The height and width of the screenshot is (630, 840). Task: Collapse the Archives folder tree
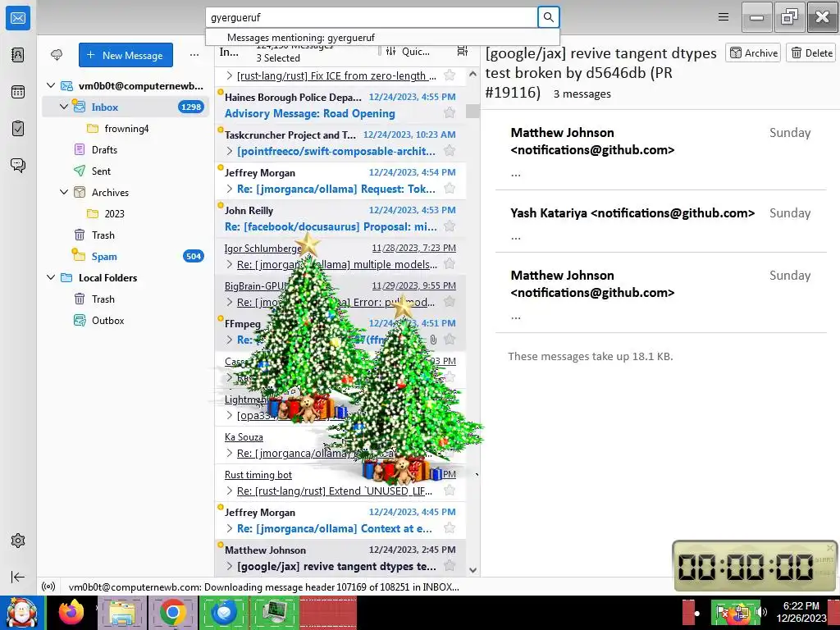click(x=64, y=192)
